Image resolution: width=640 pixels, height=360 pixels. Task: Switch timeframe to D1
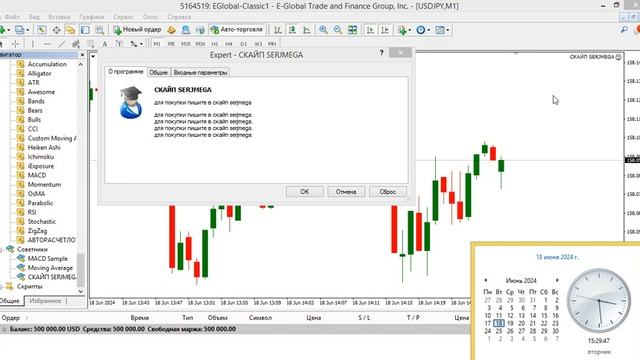244,44
